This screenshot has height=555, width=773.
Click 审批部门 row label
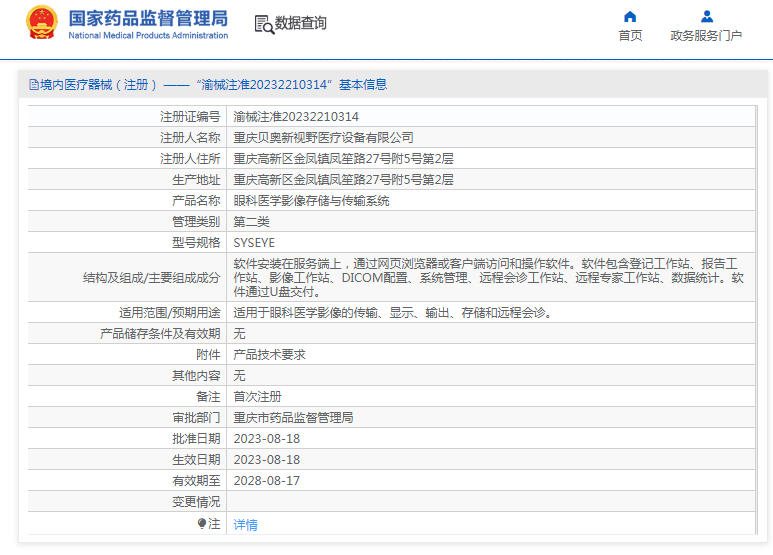point(196,418)
